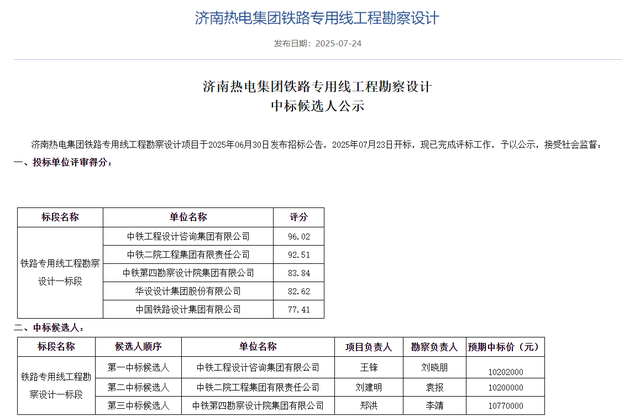640x416 pixels.
Task: Click the section heading 一、投标单位评审得分
Action: pyautogui.click(x=62, y=162)
